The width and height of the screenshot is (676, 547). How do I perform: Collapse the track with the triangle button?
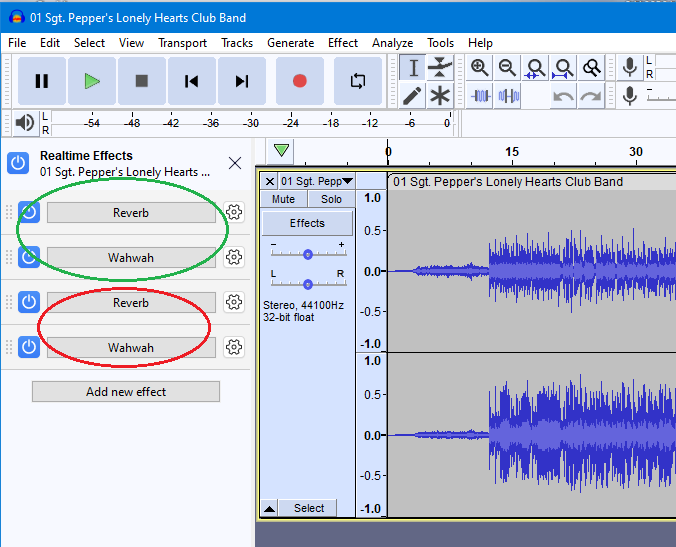point(270,509)
